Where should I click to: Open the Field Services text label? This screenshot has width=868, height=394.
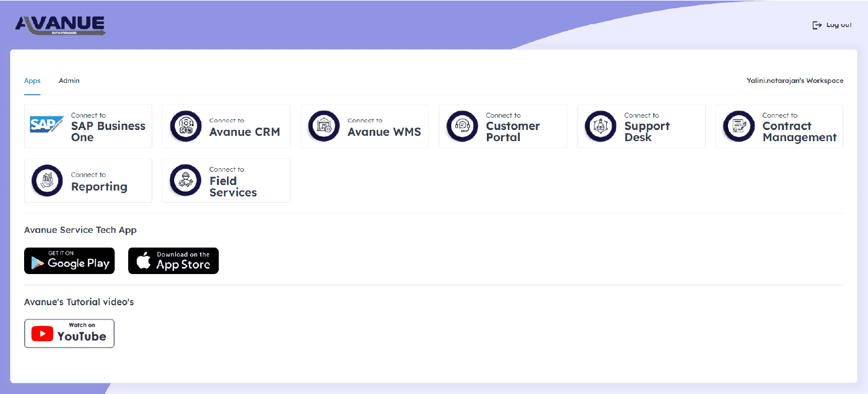coord(233,186)
